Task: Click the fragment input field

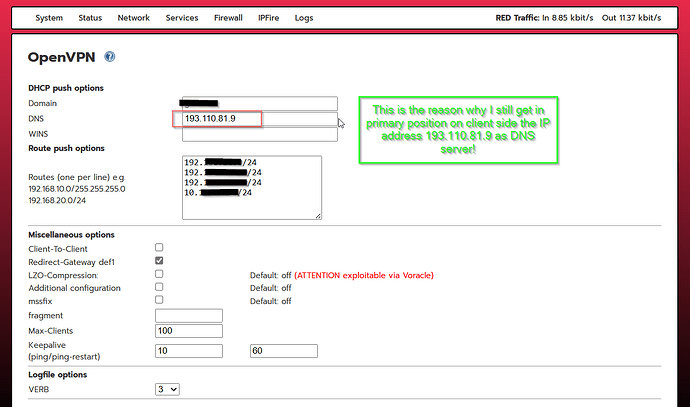Action: (189, 315)
